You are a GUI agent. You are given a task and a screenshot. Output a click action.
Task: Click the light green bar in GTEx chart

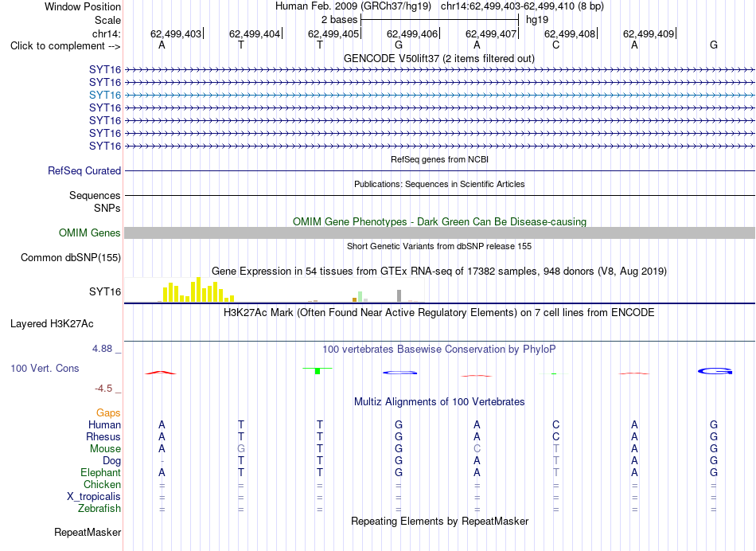(x=360, y=297)
